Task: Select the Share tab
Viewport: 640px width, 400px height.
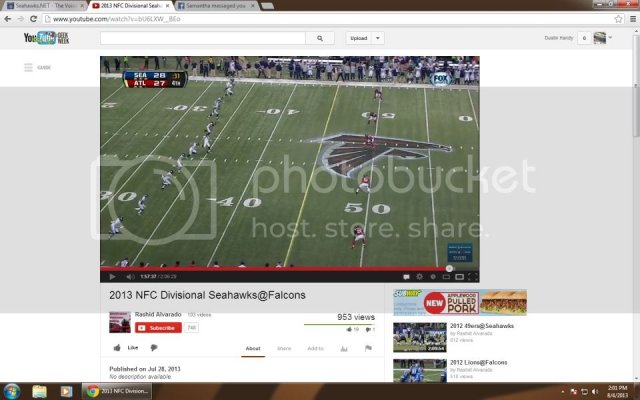Action: (284, 349)
